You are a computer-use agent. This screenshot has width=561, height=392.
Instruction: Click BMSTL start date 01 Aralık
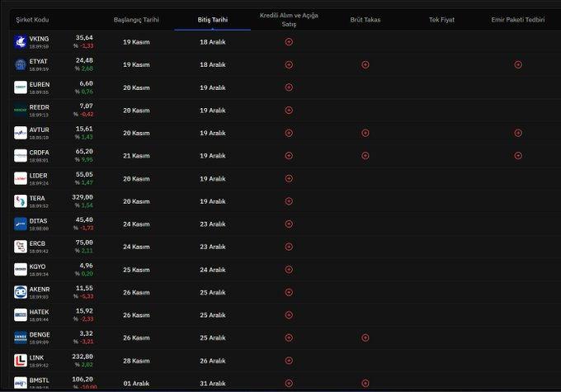136,383
